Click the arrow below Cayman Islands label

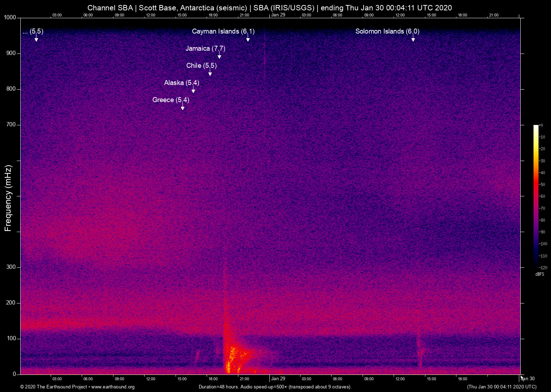point(248,39)
